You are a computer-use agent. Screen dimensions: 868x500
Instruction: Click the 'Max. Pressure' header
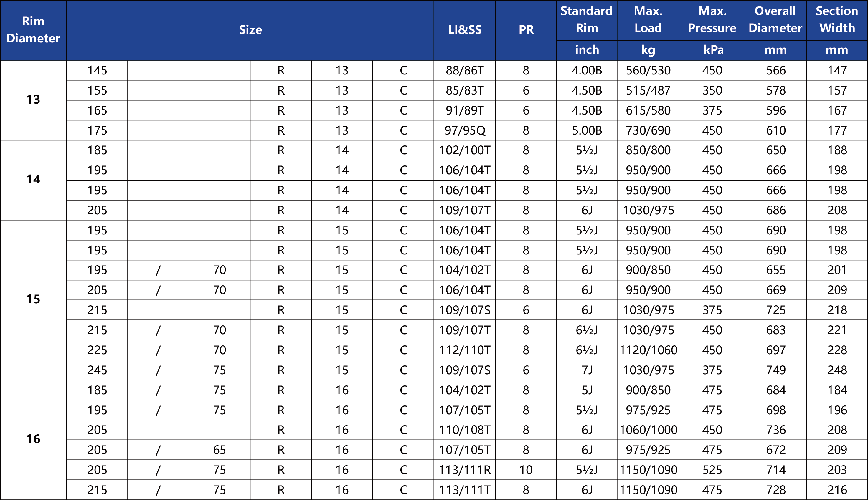click(712, 20)
